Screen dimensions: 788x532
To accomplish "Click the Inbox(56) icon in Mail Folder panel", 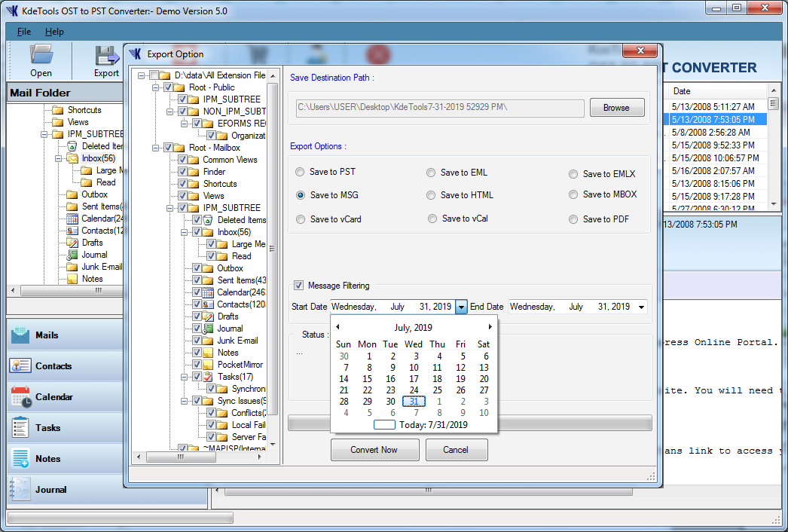I will (72, 158).
